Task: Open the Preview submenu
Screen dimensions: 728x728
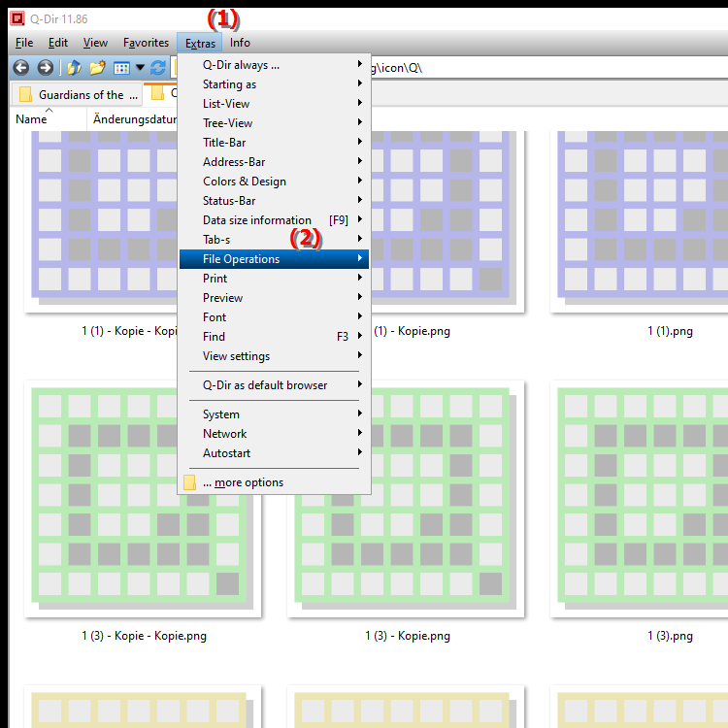Action: 274,298
